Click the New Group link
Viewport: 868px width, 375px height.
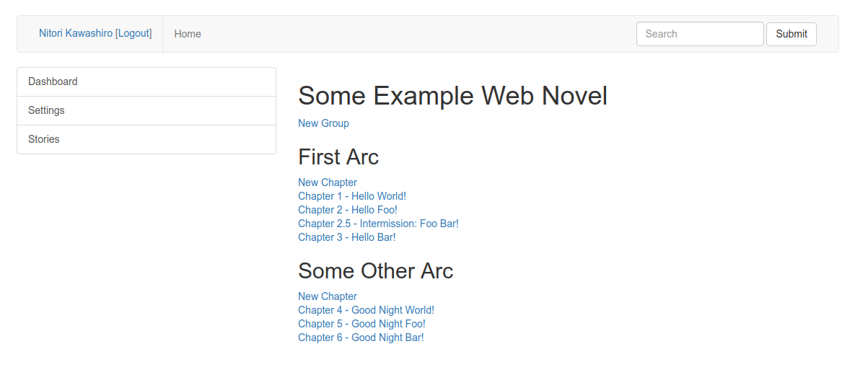[x=323, y=123]
